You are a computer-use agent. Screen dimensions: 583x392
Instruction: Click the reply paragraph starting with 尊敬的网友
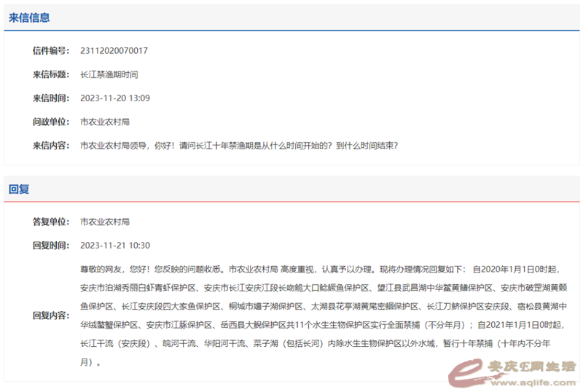[x=321, y=315]
